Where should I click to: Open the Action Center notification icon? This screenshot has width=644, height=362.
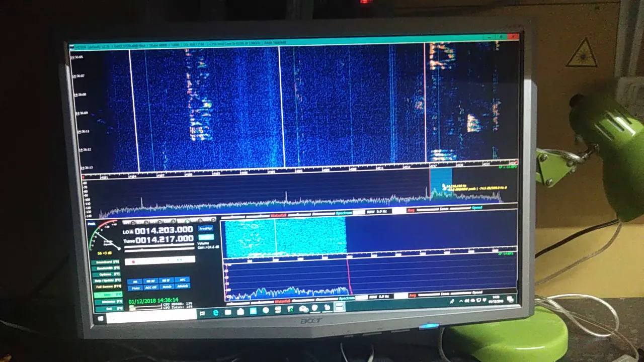point(510,299)
